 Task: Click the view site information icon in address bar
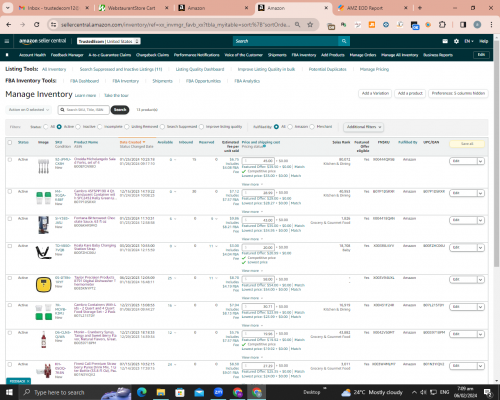[53, 24]
